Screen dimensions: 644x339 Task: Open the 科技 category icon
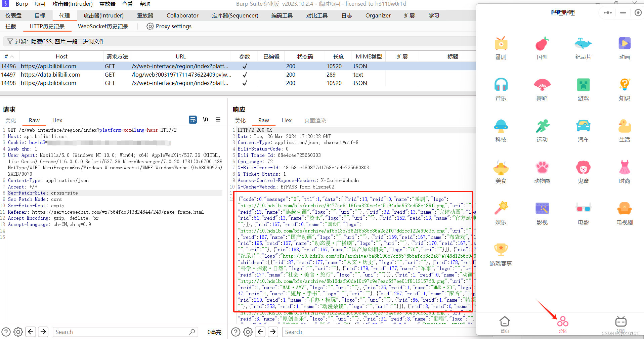point(501,126)
